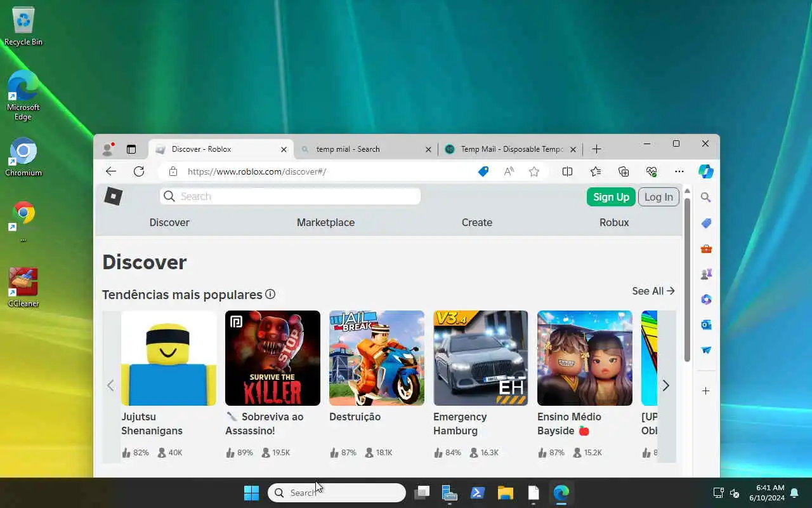The image size is (812, 508).
Task: Open Jailbreak Destruição game thumbnail
Action: click(x=377, y=358)
